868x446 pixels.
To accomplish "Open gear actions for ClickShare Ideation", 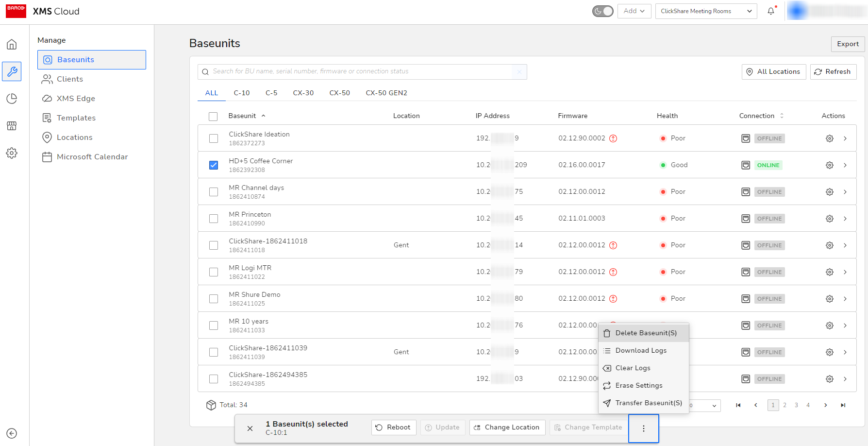I will coord(830,138).
